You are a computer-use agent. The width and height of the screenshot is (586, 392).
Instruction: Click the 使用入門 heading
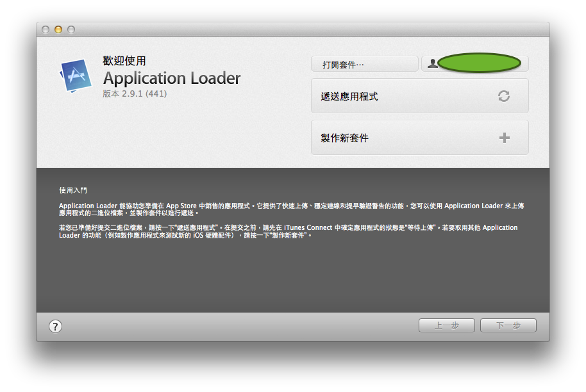coord(72,190)
